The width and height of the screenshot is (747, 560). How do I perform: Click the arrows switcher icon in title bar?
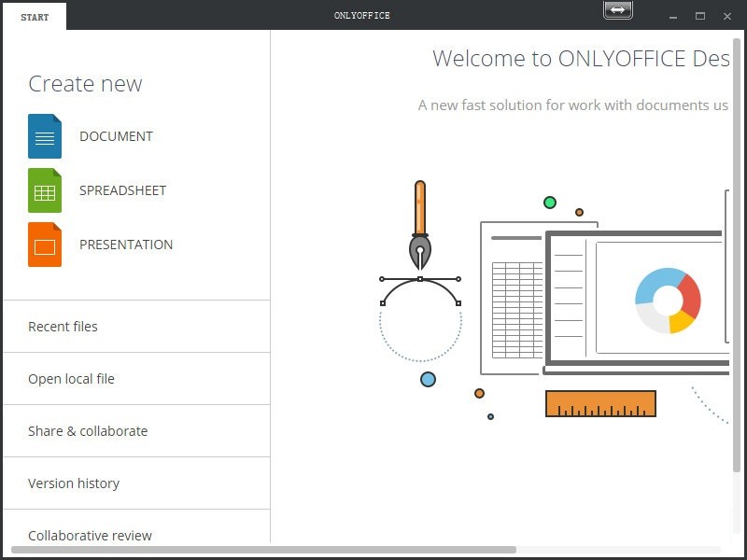tap(617, 10)
